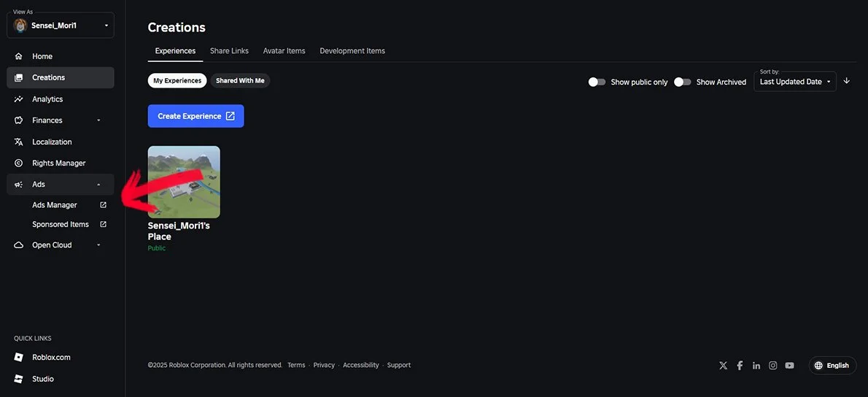Click the Rights Manager copyright icon
Viewport: 868px width, 397px height.
coord(19,163)
